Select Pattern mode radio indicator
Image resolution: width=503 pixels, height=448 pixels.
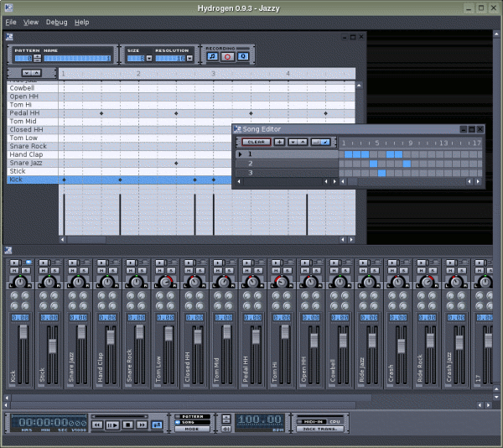pyautogui.click(x=178, y=416)
